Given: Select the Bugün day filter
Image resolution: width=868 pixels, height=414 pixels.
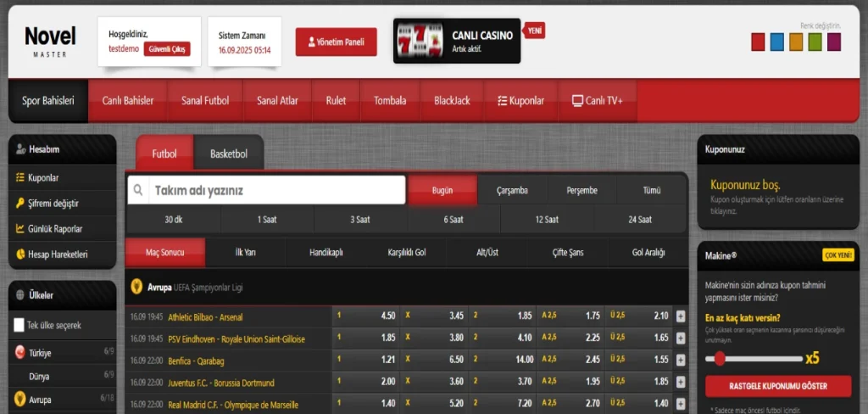Looking at the screenshot, I should tap(442, 190).
